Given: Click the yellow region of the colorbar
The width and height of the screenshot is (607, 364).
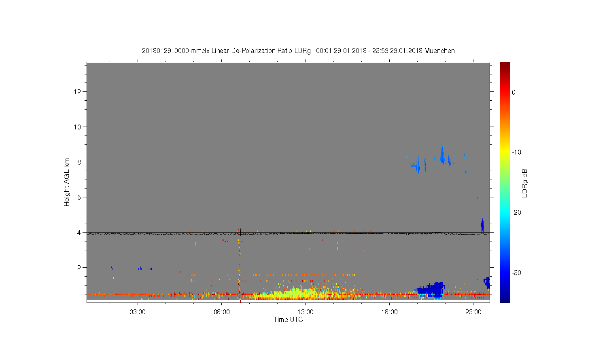Looking at the screenshot, I should (505, 152).
